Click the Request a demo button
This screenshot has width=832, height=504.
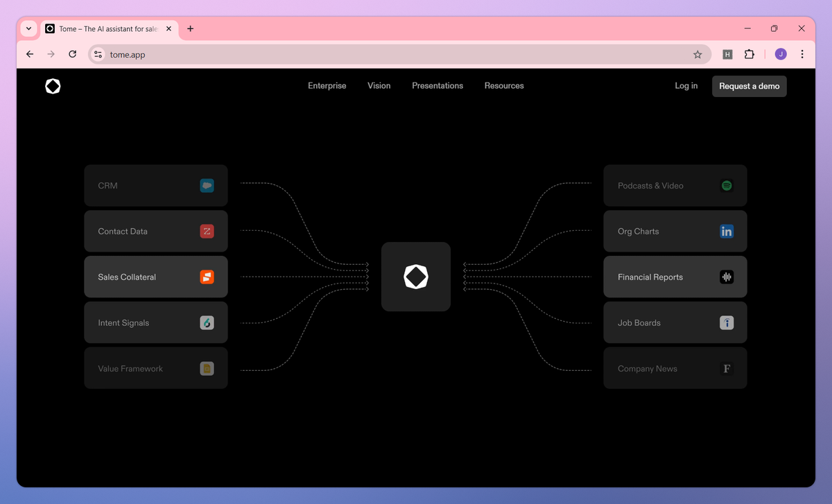click(749, 86)
